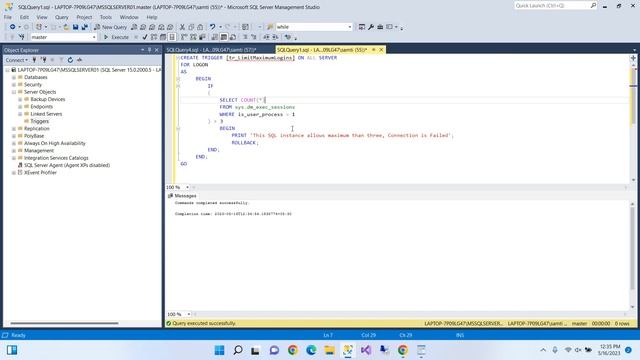This screenshot has height=360, width=640.
Task: Open the Edit menu
Action: [x=24, y=17]
